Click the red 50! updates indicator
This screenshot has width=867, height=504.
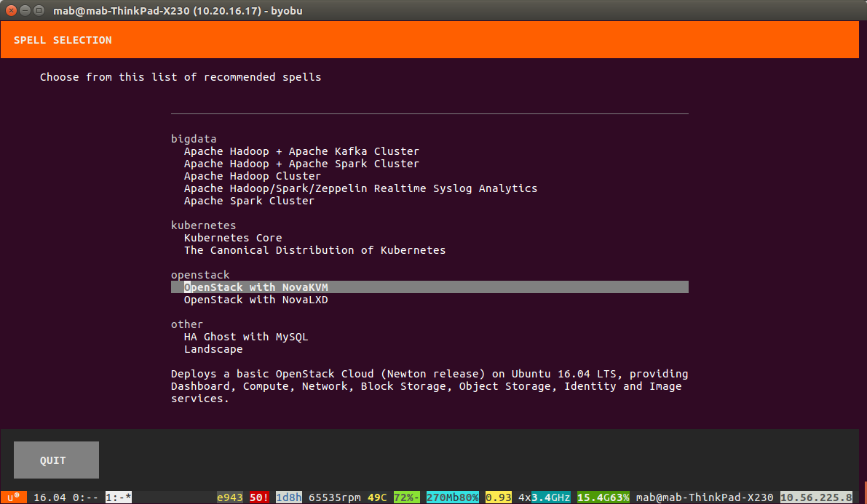click(x=258, y=497)
